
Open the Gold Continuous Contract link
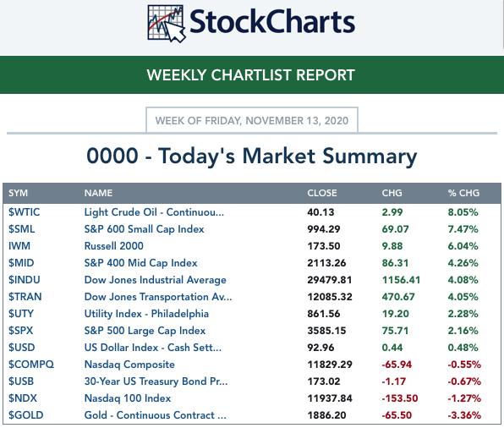pos(156,415)
